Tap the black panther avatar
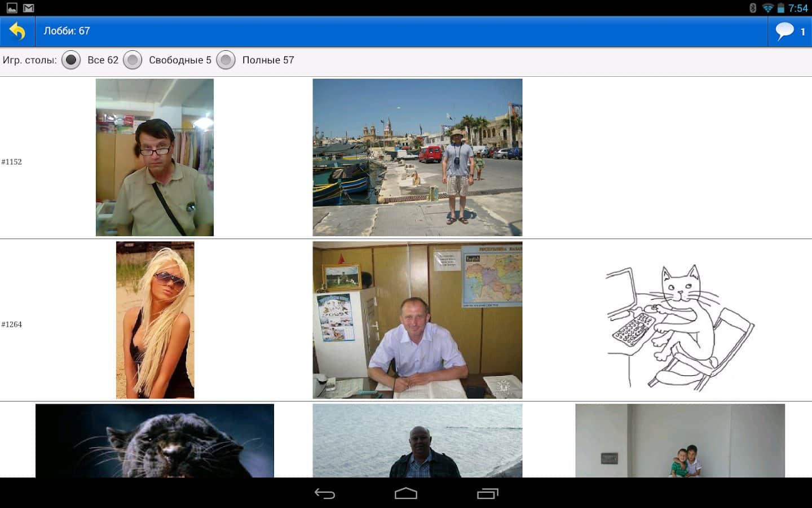 pos(155,441)
